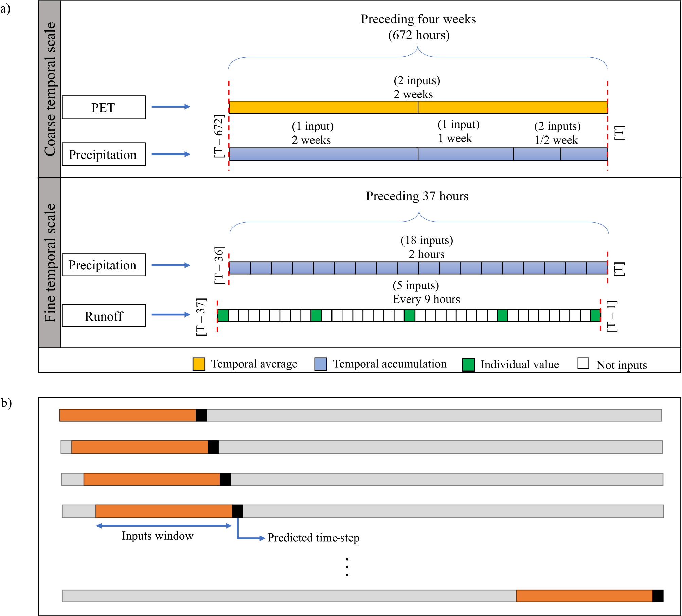Click the Runoff label box
Viewport: 682px width, 616px height.
click(104, 316)
